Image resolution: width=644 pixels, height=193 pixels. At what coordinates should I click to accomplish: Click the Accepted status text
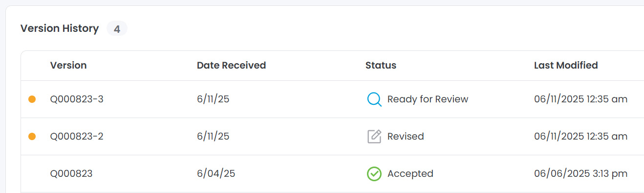(410, 174)
